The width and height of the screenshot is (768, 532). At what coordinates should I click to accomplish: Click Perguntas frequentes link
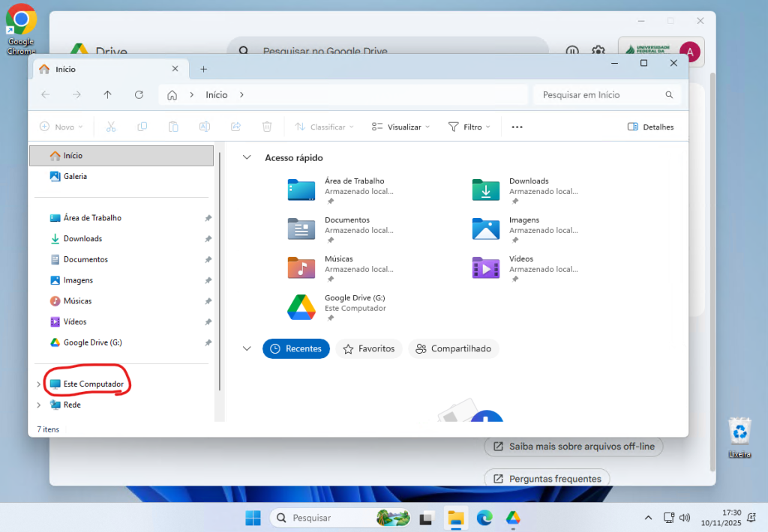tap(547, 479)
